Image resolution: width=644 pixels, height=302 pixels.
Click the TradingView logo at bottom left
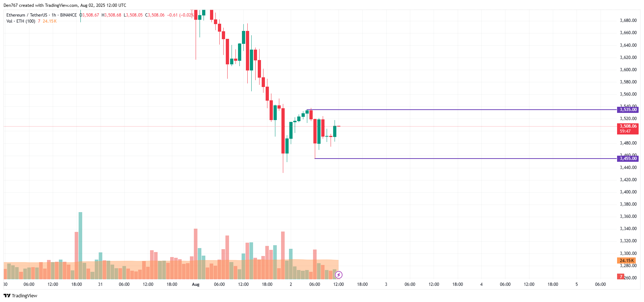(x=20, y=296)
